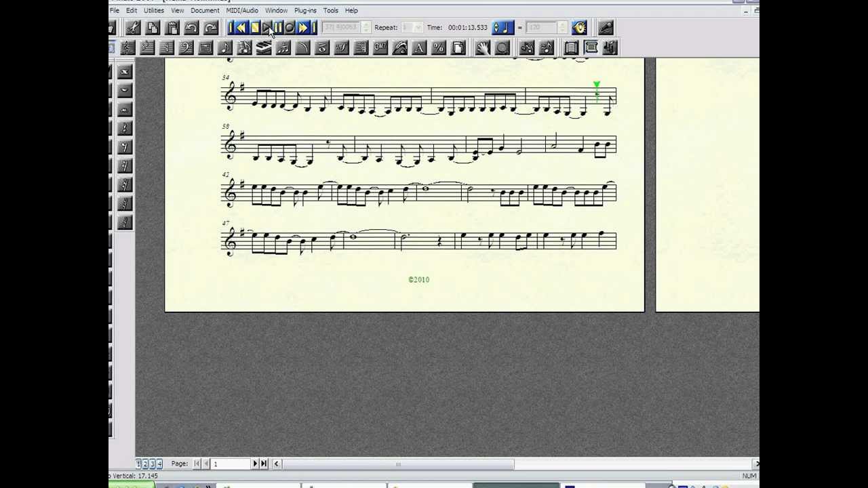The image size is (868, 488).
Task: Open the Tools menu
Action: (330, 10)
